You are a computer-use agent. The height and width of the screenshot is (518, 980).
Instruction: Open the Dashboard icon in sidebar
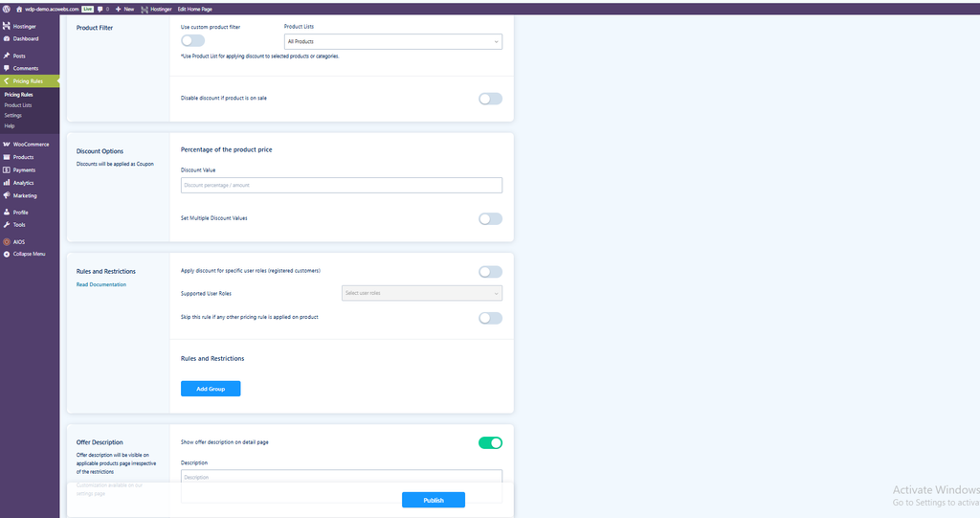tap(7, 39)
